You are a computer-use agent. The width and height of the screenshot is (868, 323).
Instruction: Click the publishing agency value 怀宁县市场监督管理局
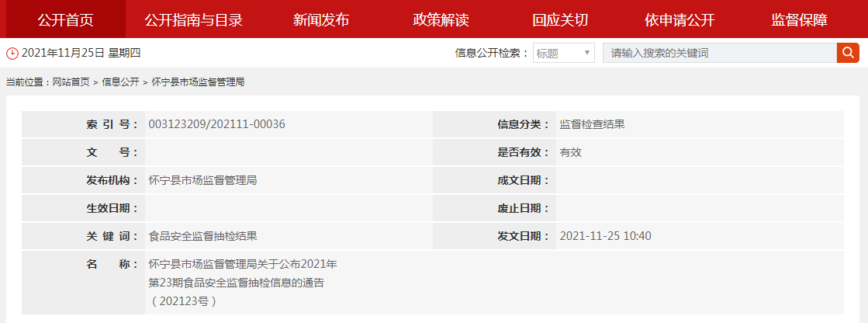(202, 180)
